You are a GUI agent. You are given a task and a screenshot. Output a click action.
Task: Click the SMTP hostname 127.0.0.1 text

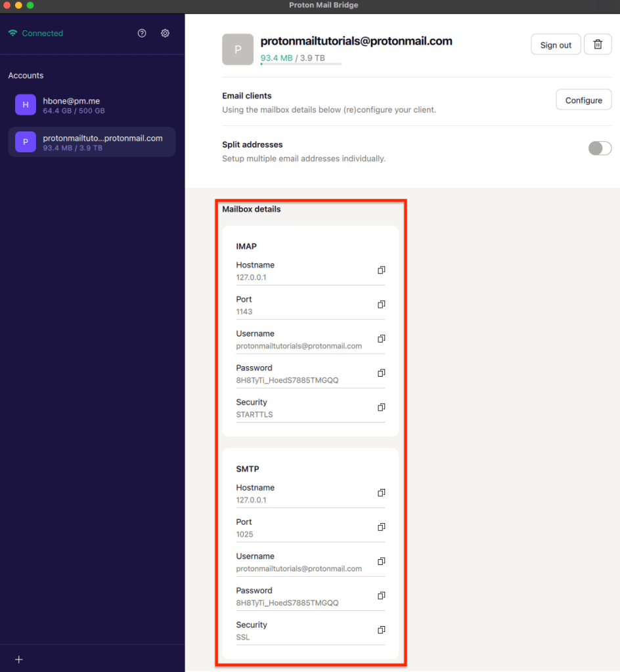point(251,500)
